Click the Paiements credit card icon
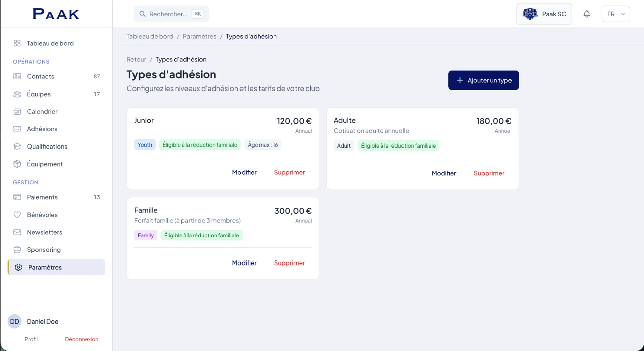644x351 pixels. click(x=17, y=197)
